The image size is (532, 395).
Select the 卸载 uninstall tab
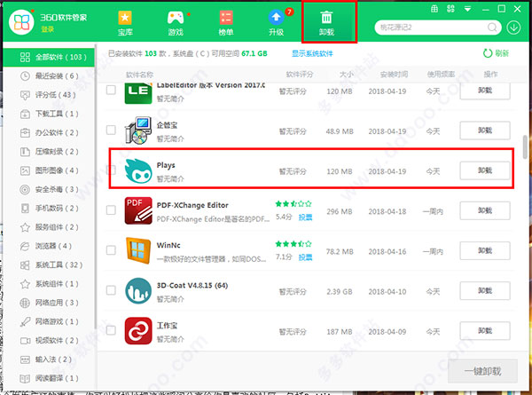(x=326, y=23)
